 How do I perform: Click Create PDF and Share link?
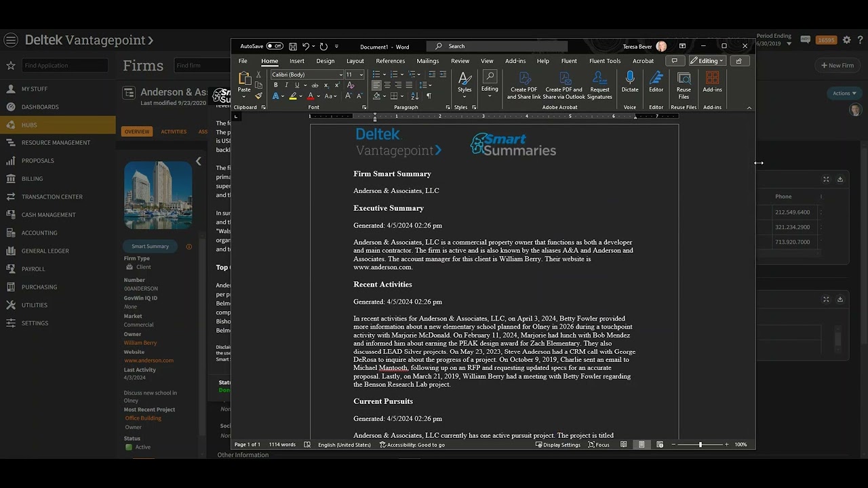pyautogui.click(x=524, y=85)
